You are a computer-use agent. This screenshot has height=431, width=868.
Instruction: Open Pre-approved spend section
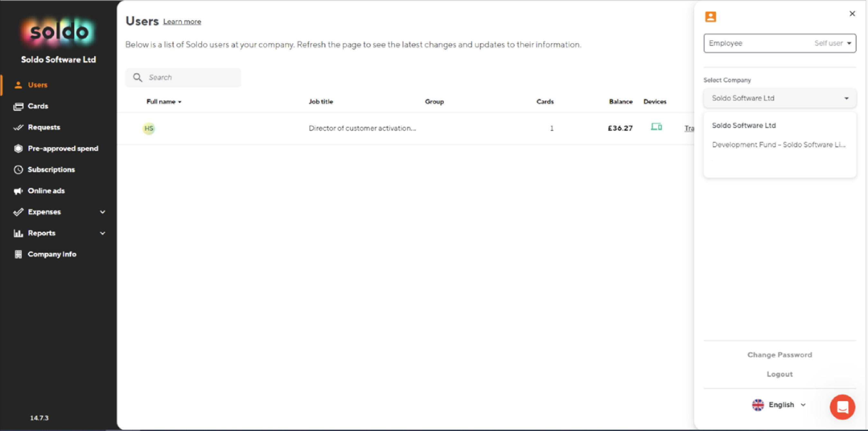pyautogui.click(x=63, y=148)
